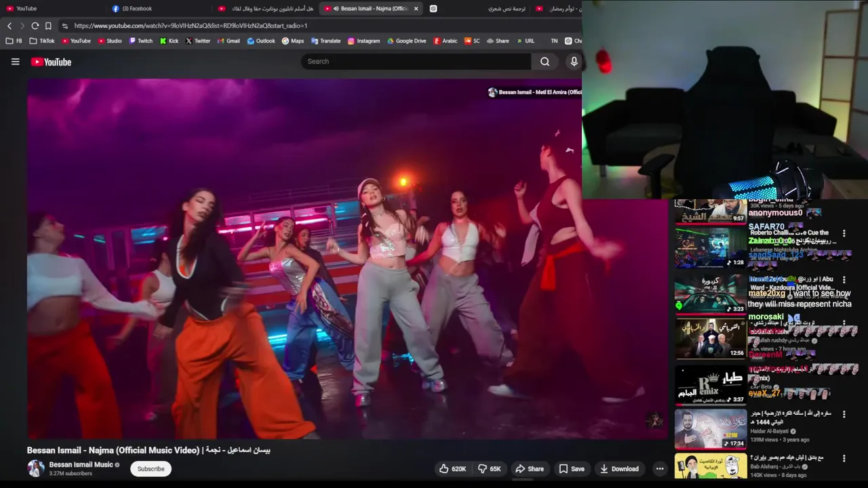Viewport: 868px width, 488px height.
Task: Open options menu for Lebanese Nightclubs video
Action: click(x=844, y=233)
